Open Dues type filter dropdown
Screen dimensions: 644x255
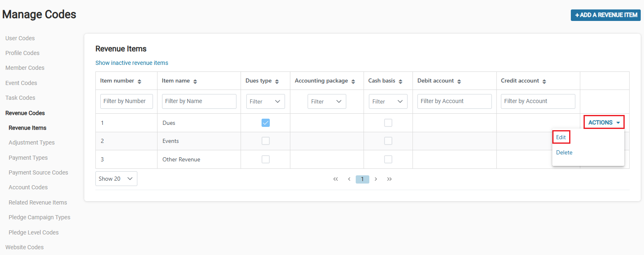click(x=266, y=101)
